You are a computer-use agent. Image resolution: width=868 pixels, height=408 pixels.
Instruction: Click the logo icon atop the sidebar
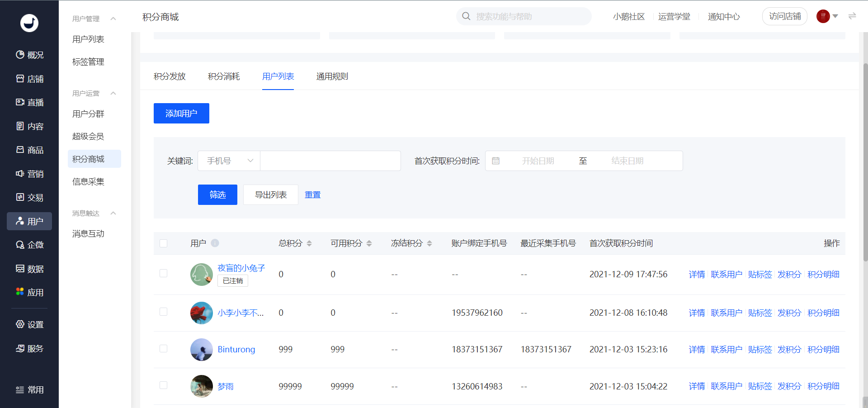pyautogui.click(x=29, y=23)
